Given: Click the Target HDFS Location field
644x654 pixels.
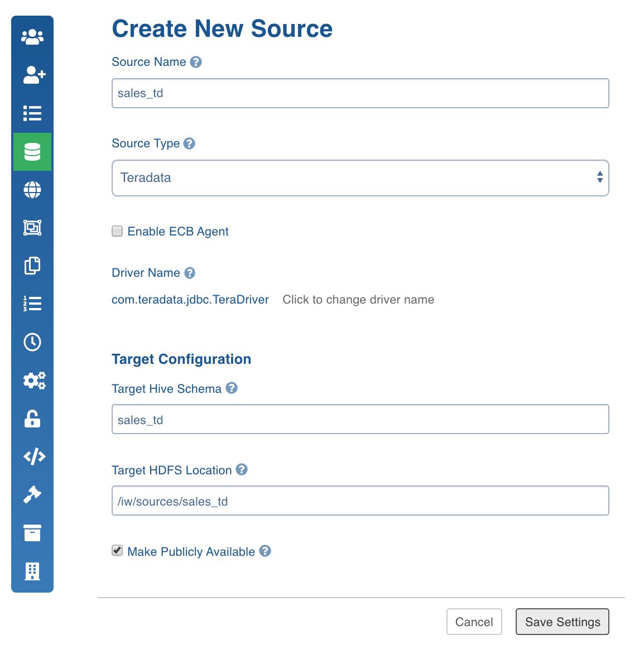Looking at the screenshot, I should pyautogui.click(x=361, y=501).
